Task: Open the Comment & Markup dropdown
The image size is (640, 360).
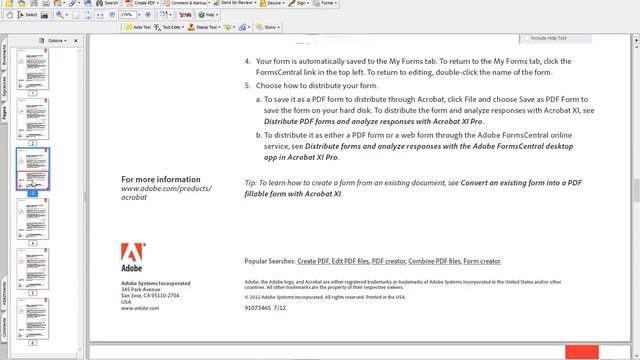Action: [x=187, y=3]
